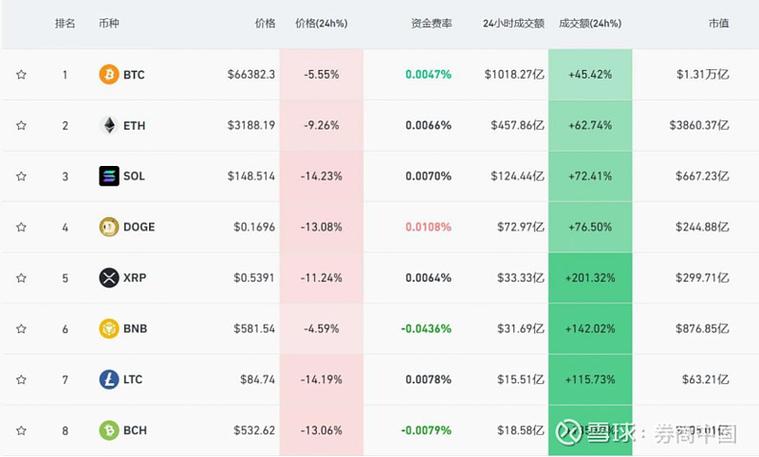Toggle the favorite star for BNB
This screenshot has height=457, width=759.
[x=21, y=329]
